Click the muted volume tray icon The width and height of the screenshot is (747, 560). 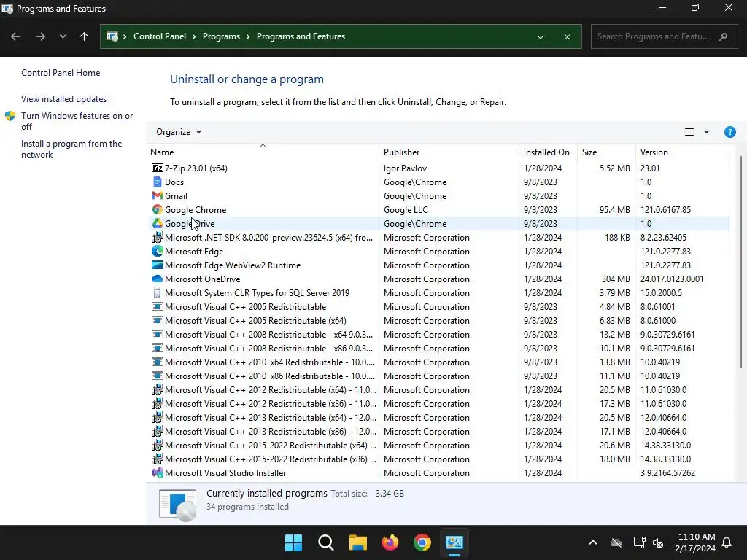tap(658, 542)
